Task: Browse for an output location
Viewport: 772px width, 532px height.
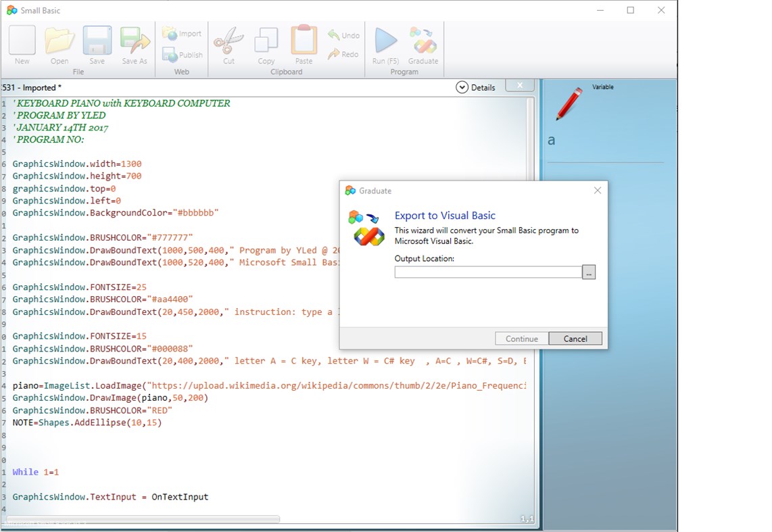Action: click(x=589, y=272)
